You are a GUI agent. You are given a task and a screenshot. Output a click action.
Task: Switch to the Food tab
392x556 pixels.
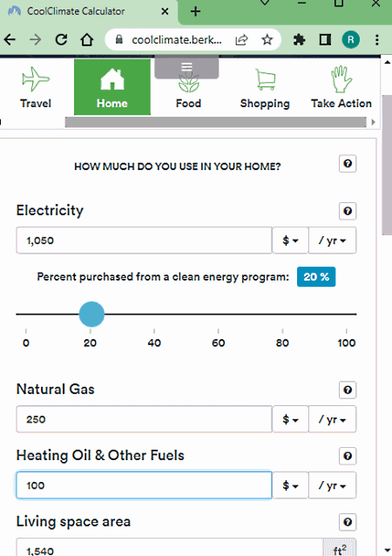pyautogui.click(x=188, y=88)
